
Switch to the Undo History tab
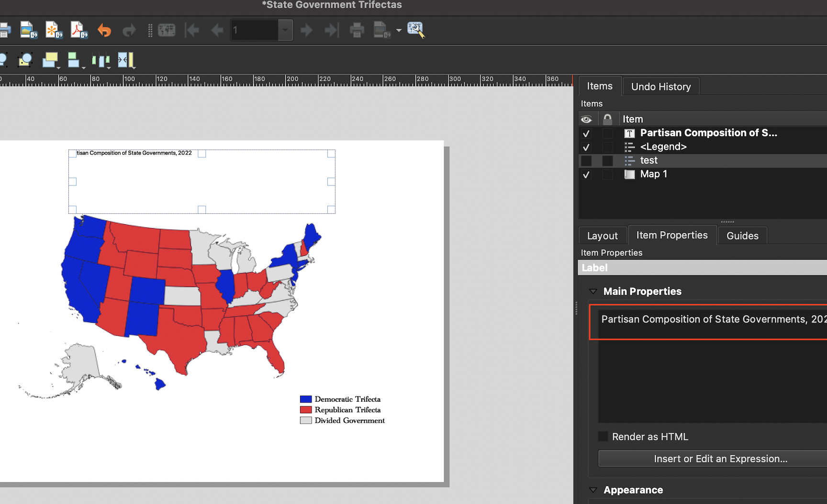(x=661, y=86)
